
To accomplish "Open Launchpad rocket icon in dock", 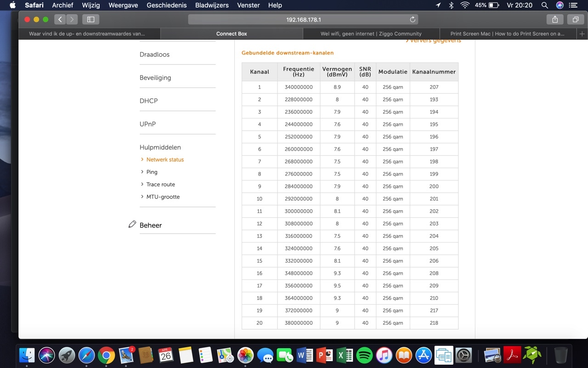I will [x=67, y=355].
